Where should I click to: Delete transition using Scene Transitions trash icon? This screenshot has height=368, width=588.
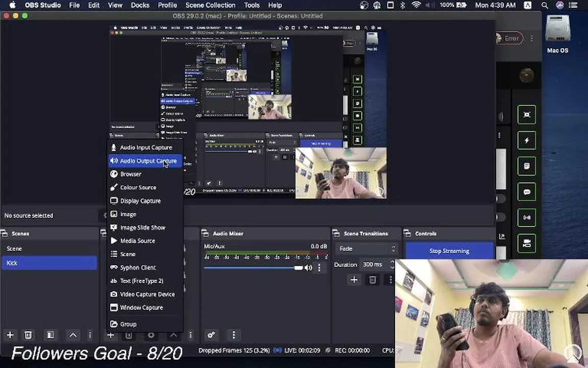tap(373, 280)
